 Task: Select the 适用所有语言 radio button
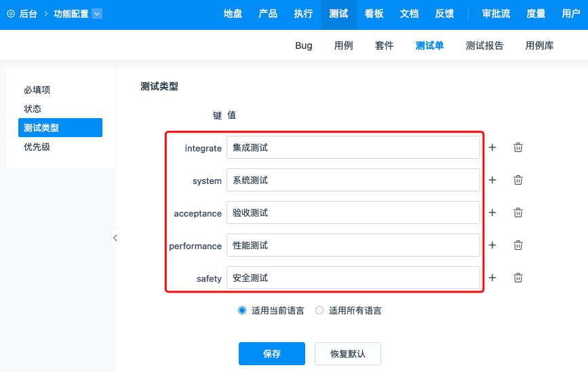(319, 311)
